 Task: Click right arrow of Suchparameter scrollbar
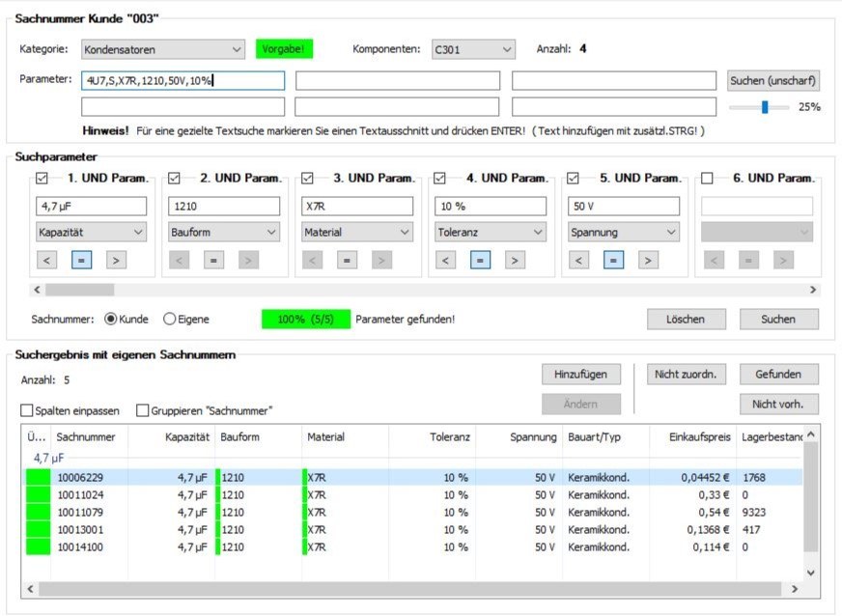pos(813,290)
